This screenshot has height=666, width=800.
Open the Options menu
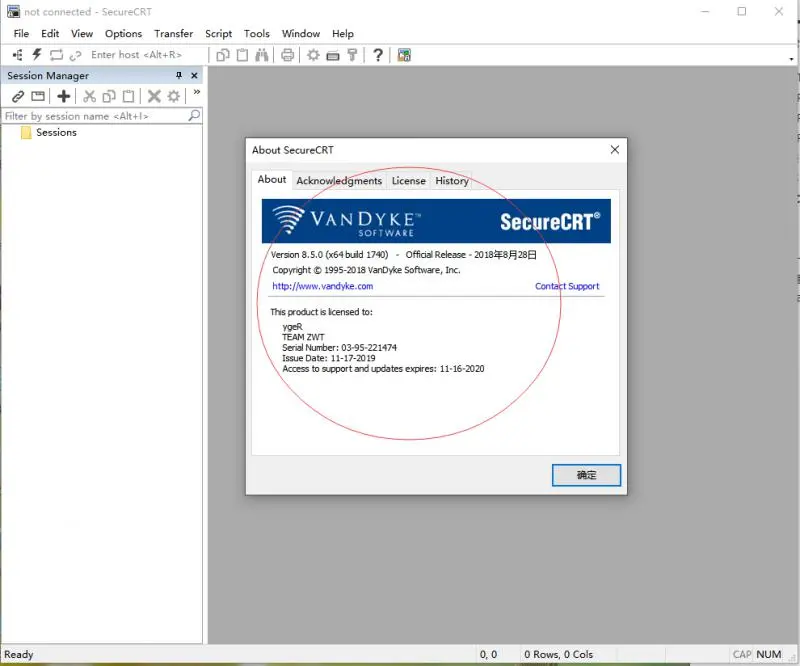tap(123, 34)
